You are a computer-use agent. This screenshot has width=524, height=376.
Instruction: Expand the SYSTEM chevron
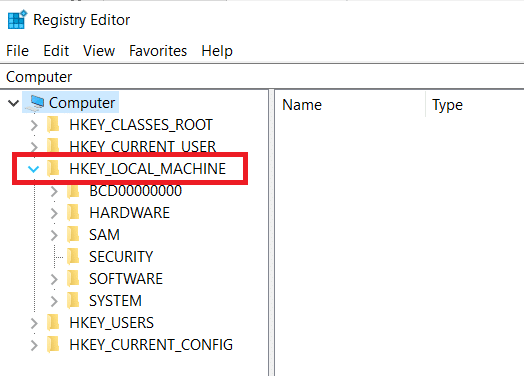[x=54, y=301]
